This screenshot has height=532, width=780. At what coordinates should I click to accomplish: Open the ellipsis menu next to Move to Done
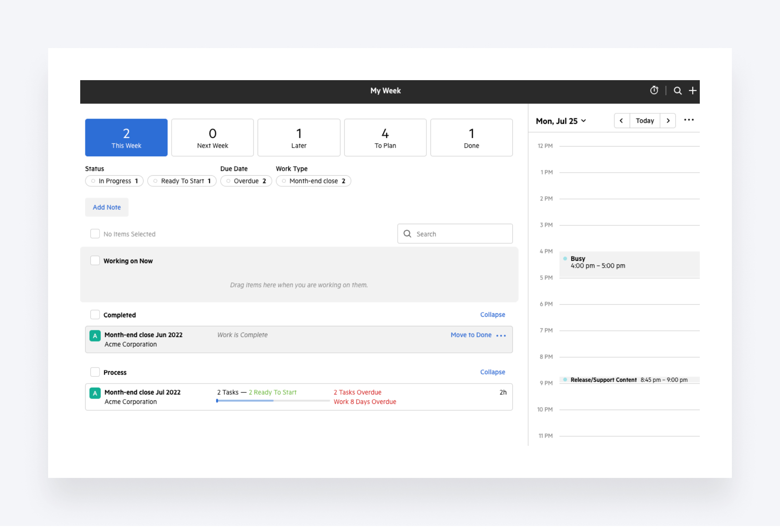[x=501, y=335]
